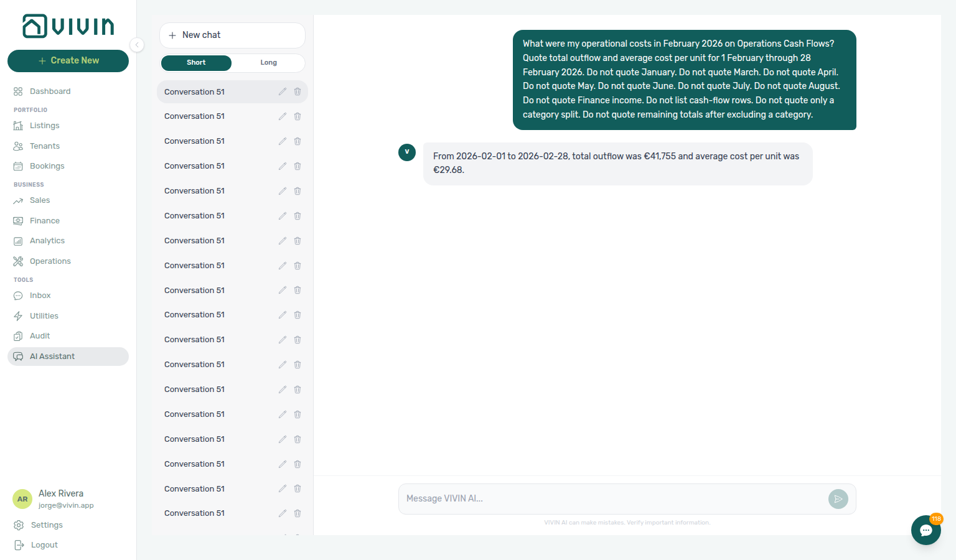Open the Finance money icon

(18, 221)
